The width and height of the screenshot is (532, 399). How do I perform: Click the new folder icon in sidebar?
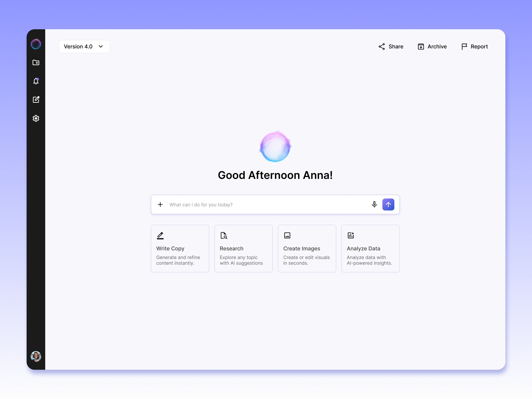pyautogui.click(x=36, y=63)
